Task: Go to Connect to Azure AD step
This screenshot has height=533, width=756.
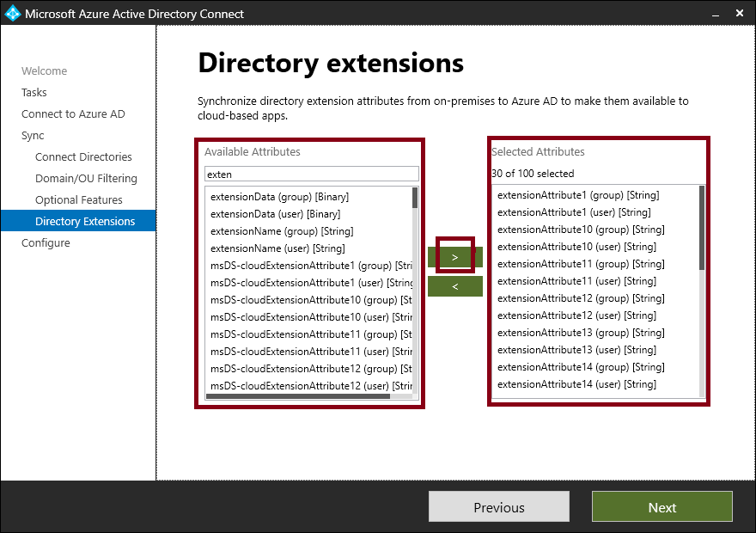Action: tap(73, 113)
